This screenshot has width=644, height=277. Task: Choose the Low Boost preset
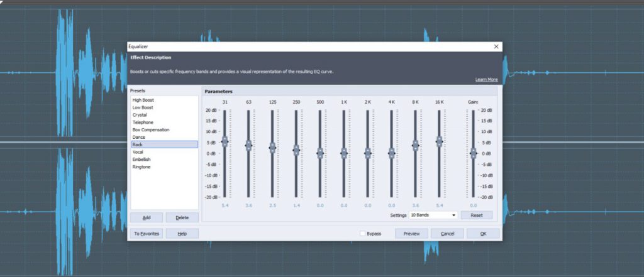click(143, 107)
